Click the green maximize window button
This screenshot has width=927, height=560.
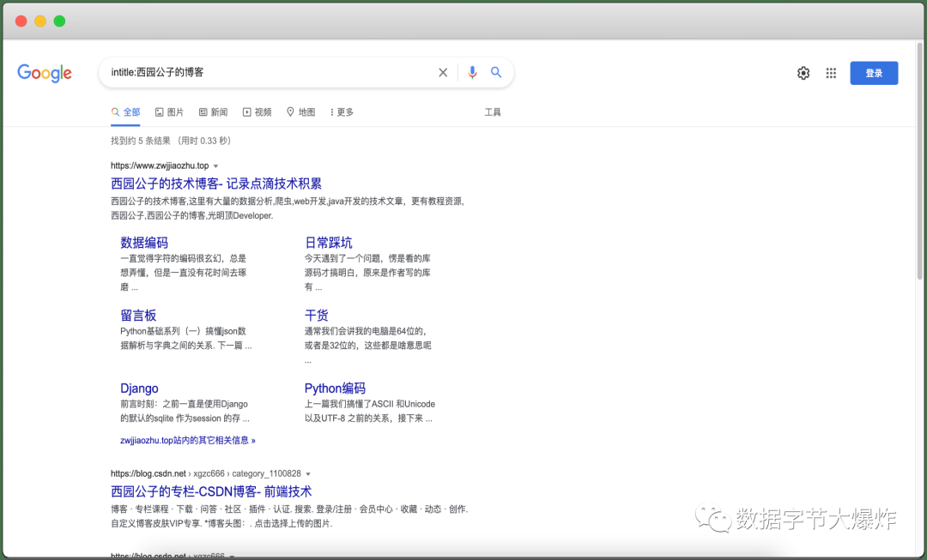click(x=59, y=21)
